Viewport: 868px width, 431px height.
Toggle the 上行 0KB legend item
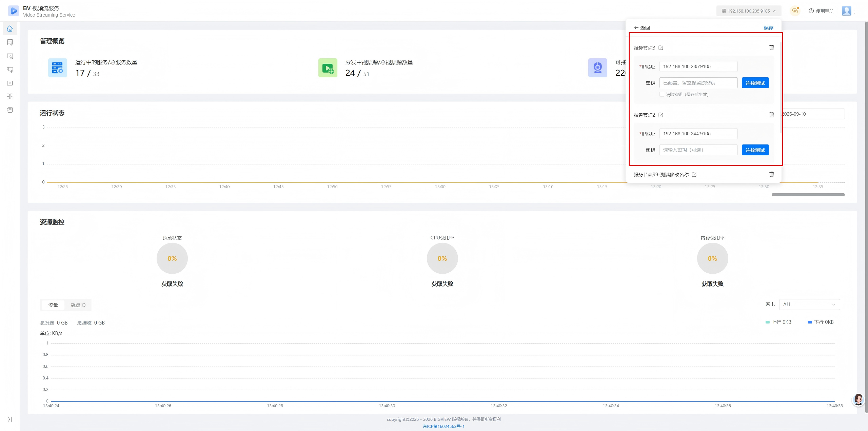tap(778, 322)
